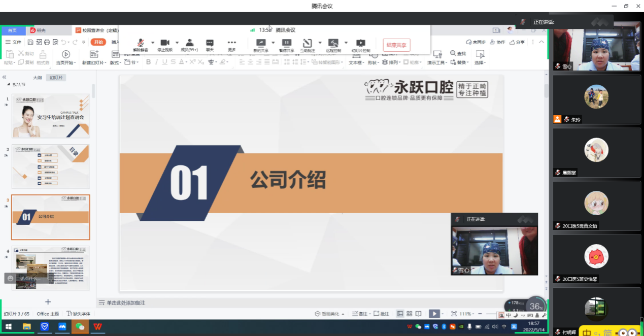Viewport: 644px width, 336px height.
Task: Expand the dropdown arrow next to unmute microphone
Action: (x=153, y=43)
